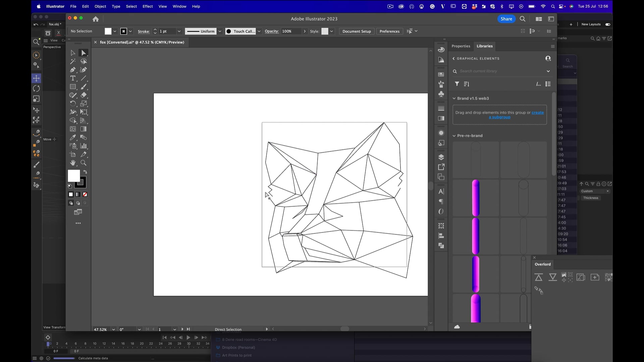Select the Line Segment tool
This screenshot has width=644, height=362.
[x=84, y=78]
